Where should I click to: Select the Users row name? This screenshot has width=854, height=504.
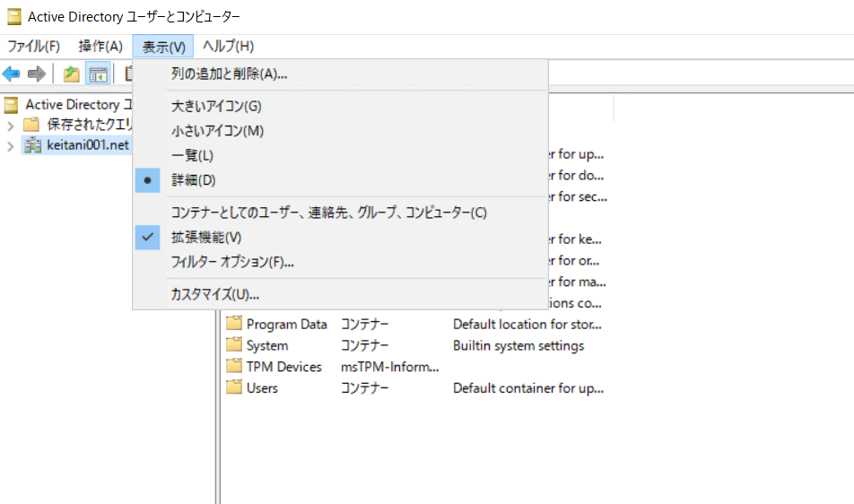pyautogui.click(x=262, y=388)
